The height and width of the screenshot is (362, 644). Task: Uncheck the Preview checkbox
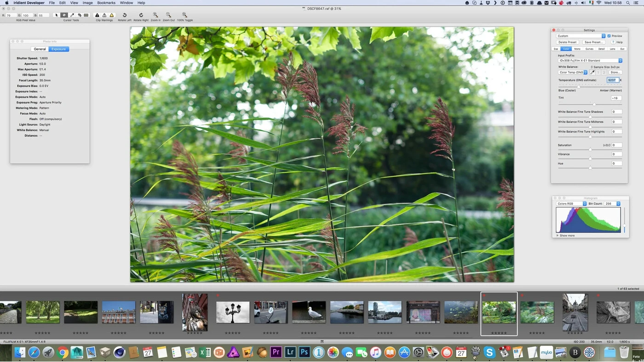point(609,36)
